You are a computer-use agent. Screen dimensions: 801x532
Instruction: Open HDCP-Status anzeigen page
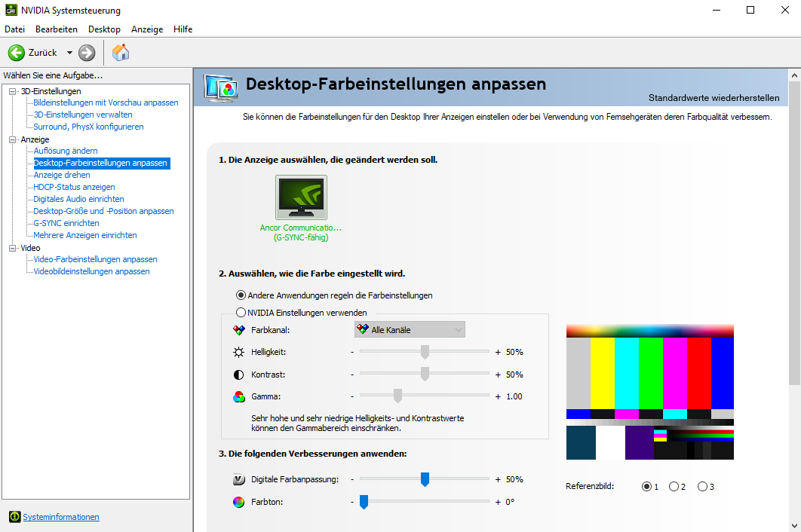click(74, 187)
